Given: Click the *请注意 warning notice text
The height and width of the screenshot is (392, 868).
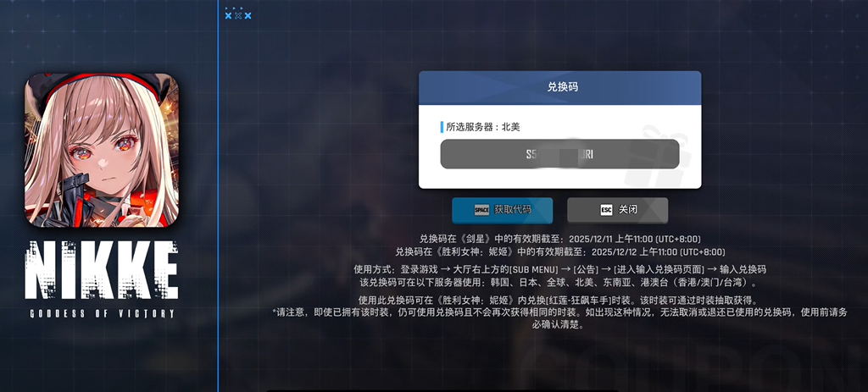Looking at the screenshot, I should (559, 318).
